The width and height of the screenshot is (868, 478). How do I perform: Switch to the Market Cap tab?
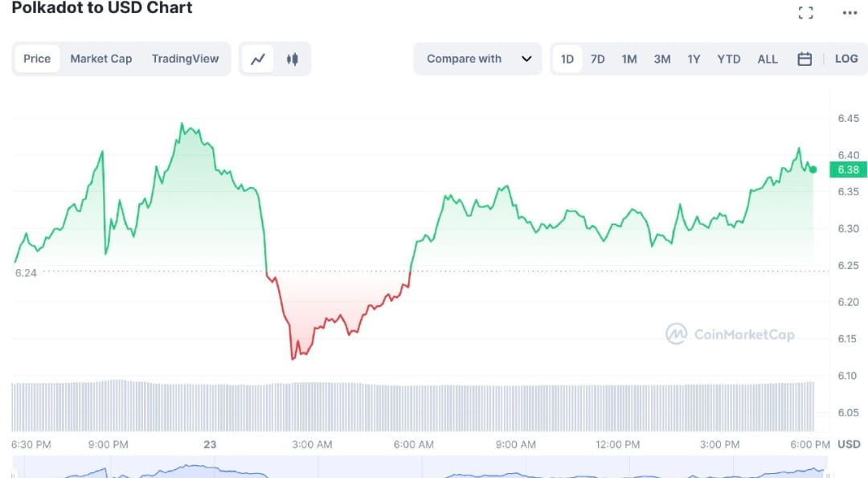pyautogui.click(x=101, y=58)
